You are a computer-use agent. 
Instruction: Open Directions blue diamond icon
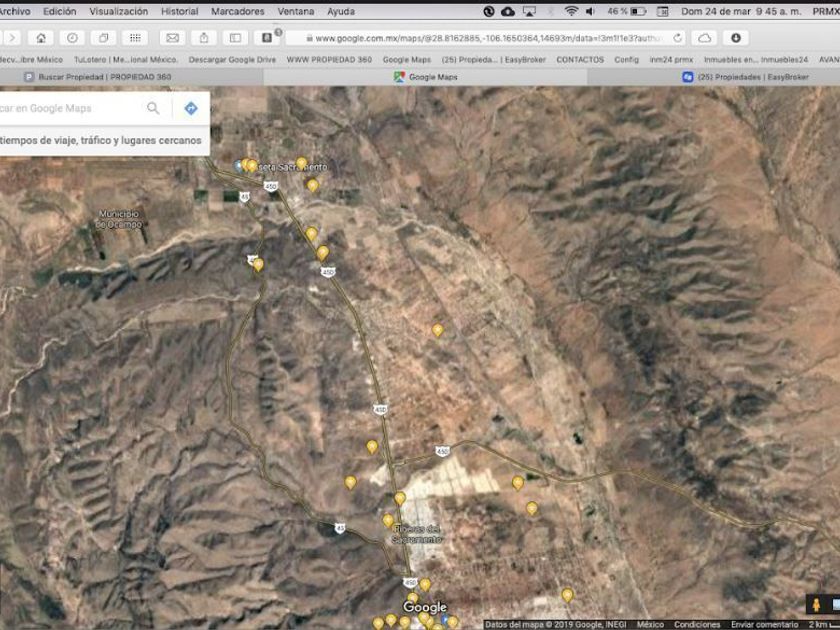191,108
